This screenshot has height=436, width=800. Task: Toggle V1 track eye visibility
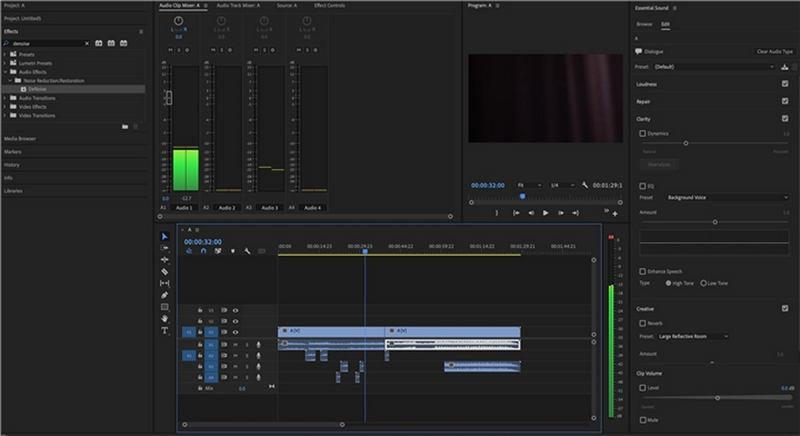pyautogui.click(x=235, y=332)
